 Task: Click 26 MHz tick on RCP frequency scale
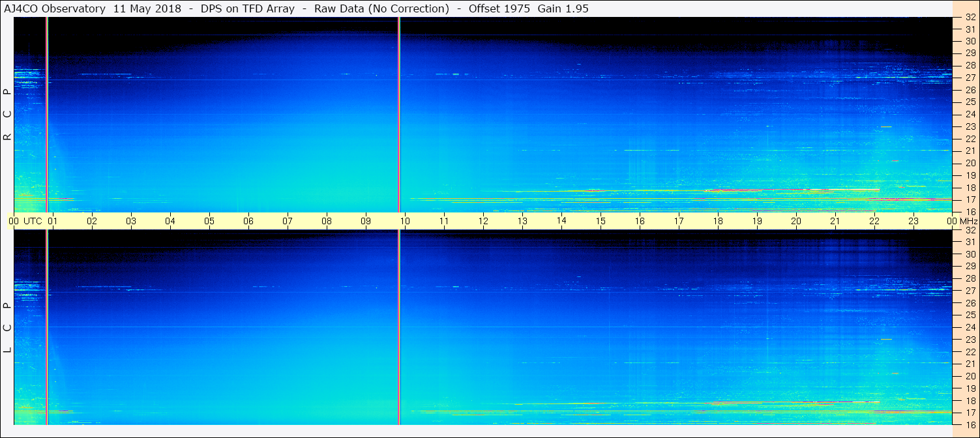coord(970,90)
